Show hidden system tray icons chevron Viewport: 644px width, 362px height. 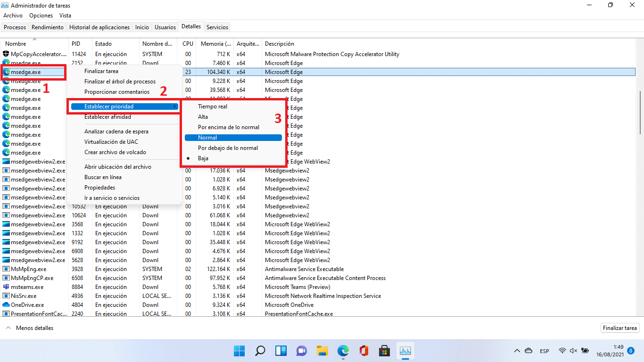tap(517, 351)
